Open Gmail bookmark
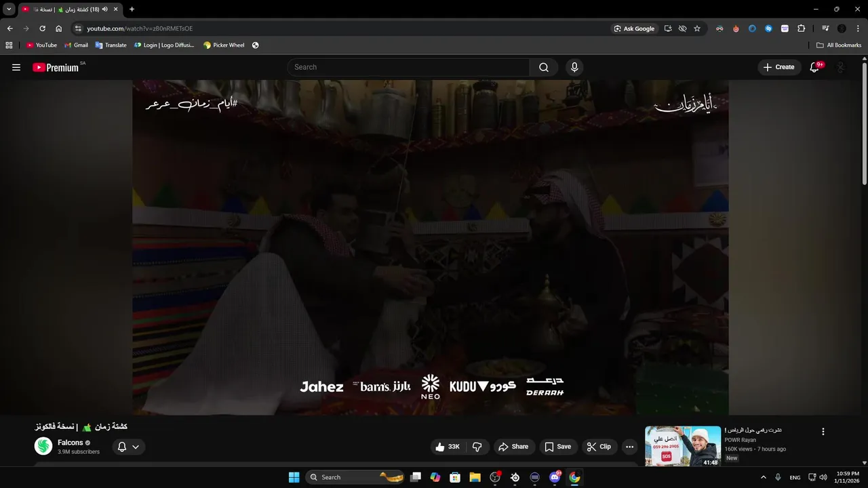868x488 pixels. pos(76,45)
